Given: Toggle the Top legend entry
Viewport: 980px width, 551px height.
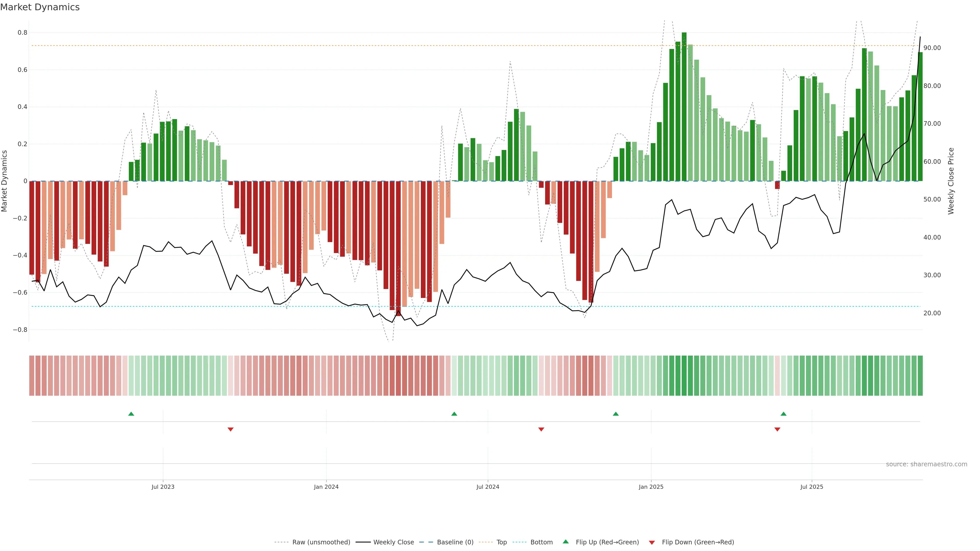Looking at the screenshot, I should pyautogui.click(x=501, y=542).
